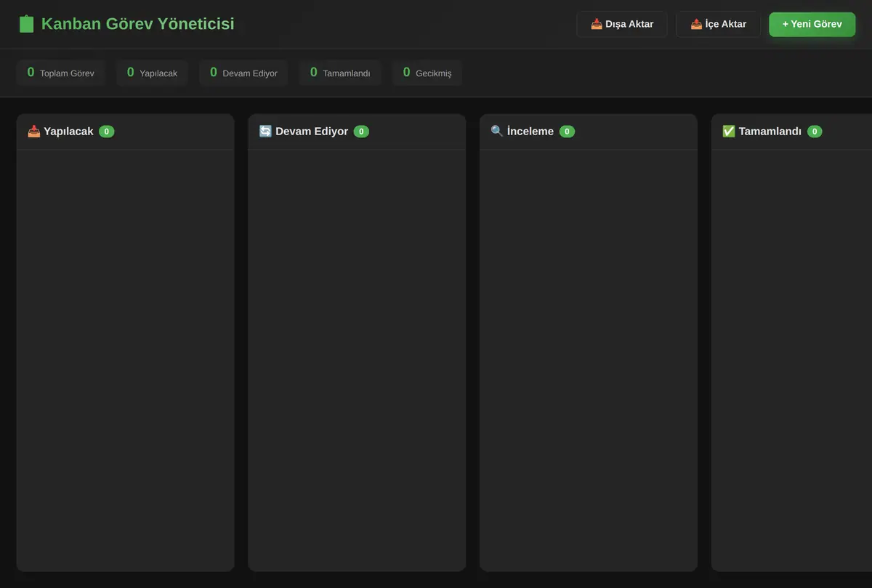This screenshot has width=872, height=588.
Task: Click the refresh icon beside Devam Ediyor column
Action: (265, 132)
